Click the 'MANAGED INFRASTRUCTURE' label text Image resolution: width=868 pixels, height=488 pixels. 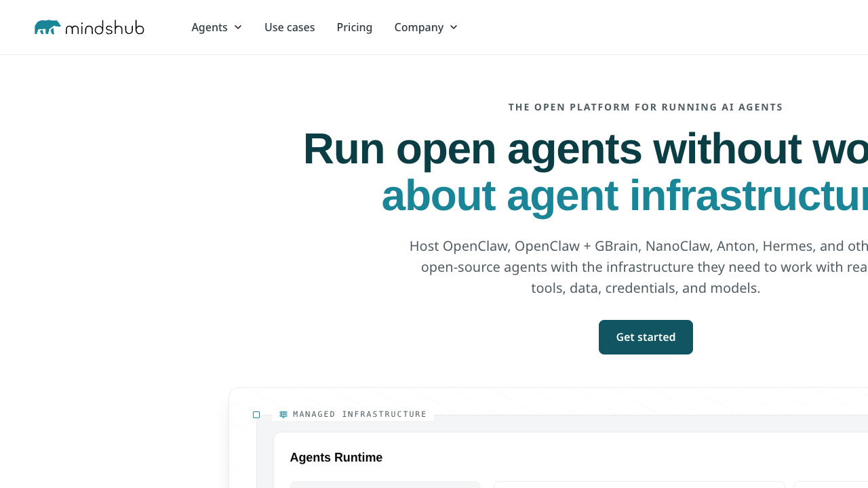point(360,414)
